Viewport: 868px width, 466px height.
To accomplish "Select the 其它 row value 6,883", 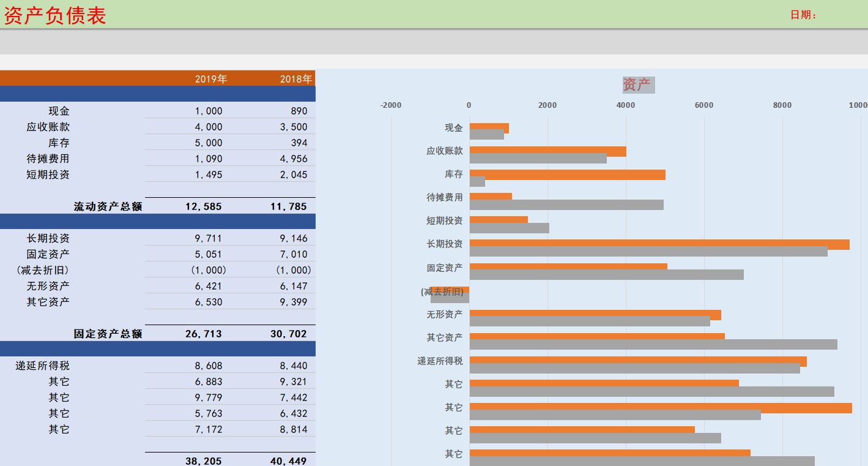I will pos(209,381).
